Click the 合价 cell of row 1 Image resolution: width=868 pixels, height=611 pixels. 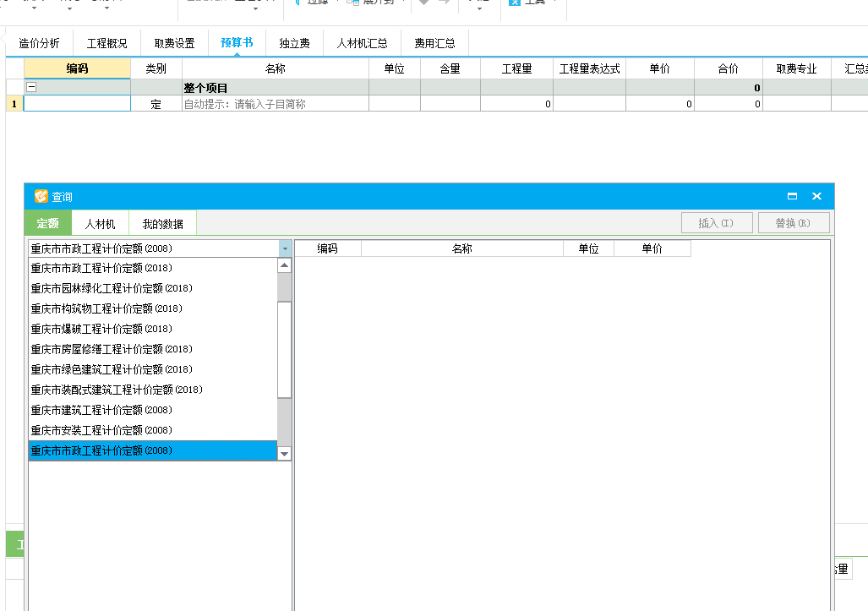pos(729,103)
